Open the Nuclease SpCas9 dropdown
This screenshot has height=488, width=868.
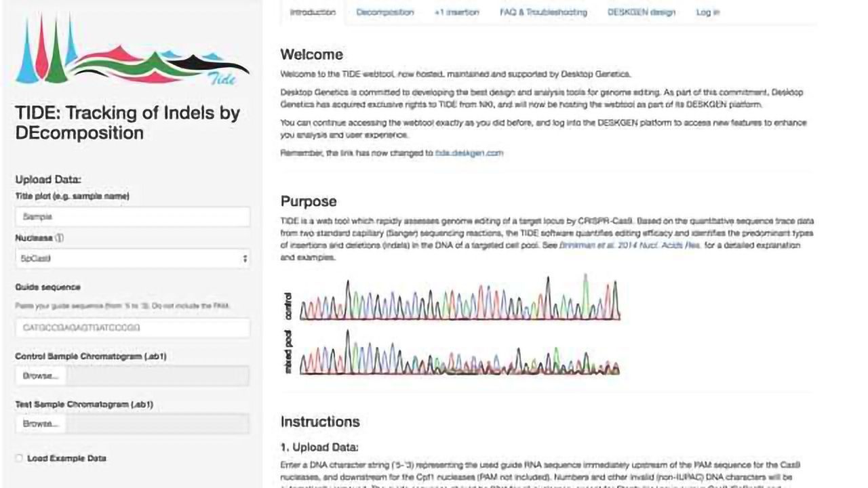point(132,258)
